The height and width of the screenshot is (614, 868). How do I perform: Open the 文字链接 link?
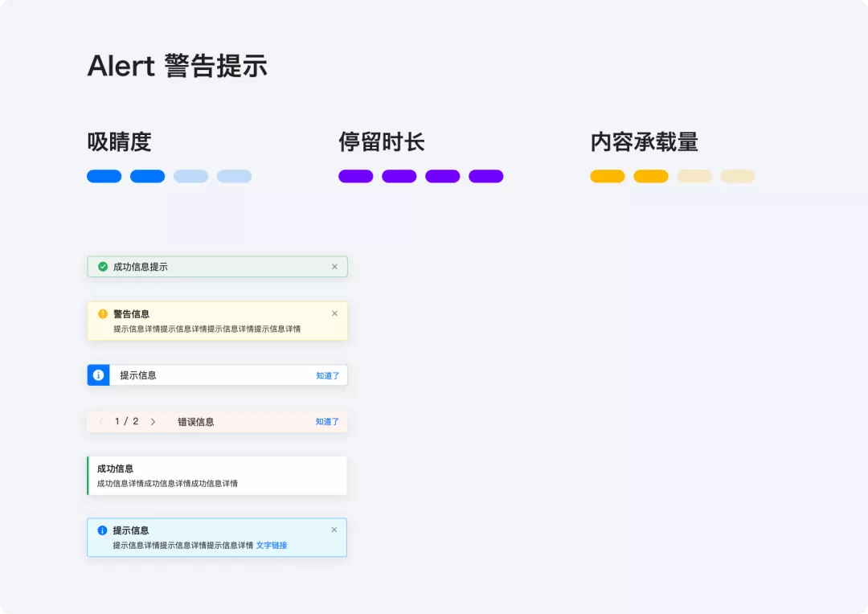(272, 546)
